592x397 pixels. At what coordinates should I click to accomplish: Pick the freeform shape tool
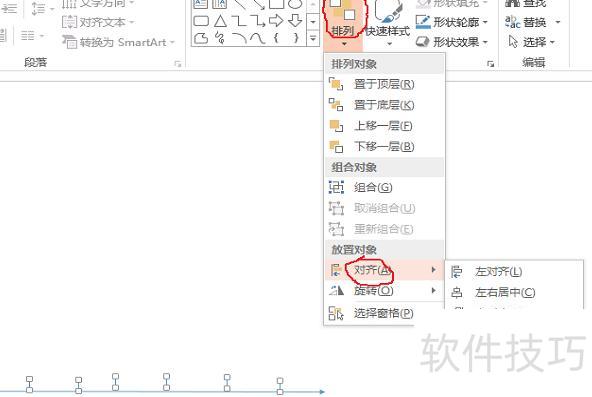[x=201, y=38]
